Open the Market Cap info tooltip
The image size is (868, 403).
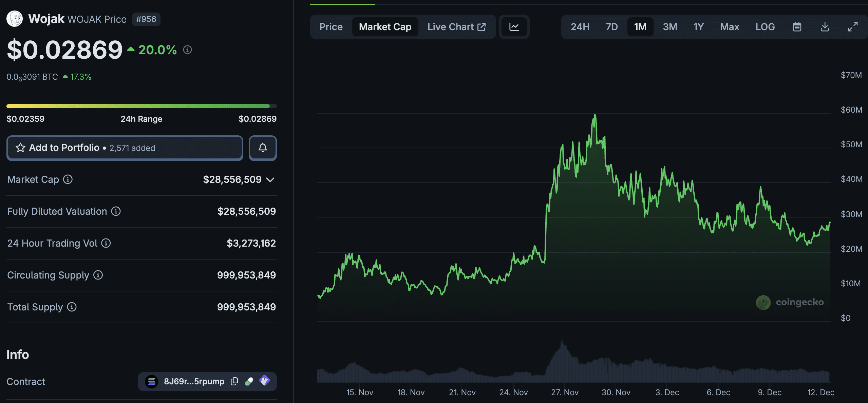tap(68, 179)
